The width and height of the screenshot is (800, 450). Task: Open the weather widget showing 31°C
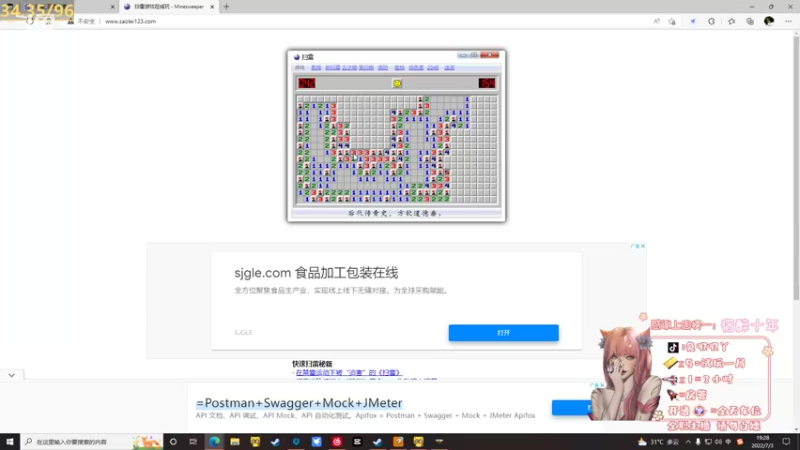coord(658,442)
